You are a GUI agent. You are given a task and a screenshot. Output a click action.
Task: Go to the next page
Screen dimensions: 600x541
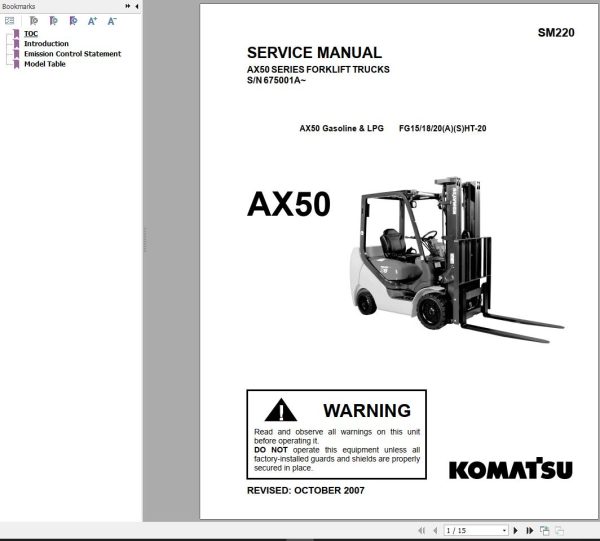[x=515, y=531]
